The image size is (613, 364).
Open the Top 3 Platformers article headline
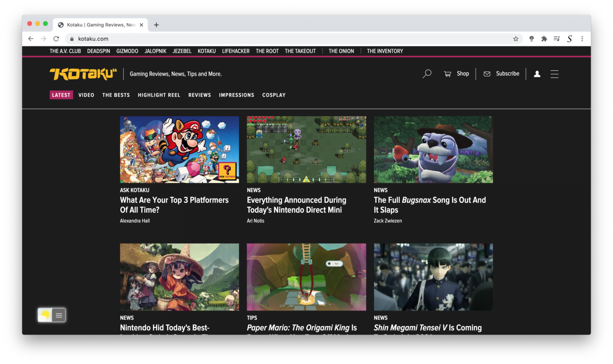click(174, 205)
